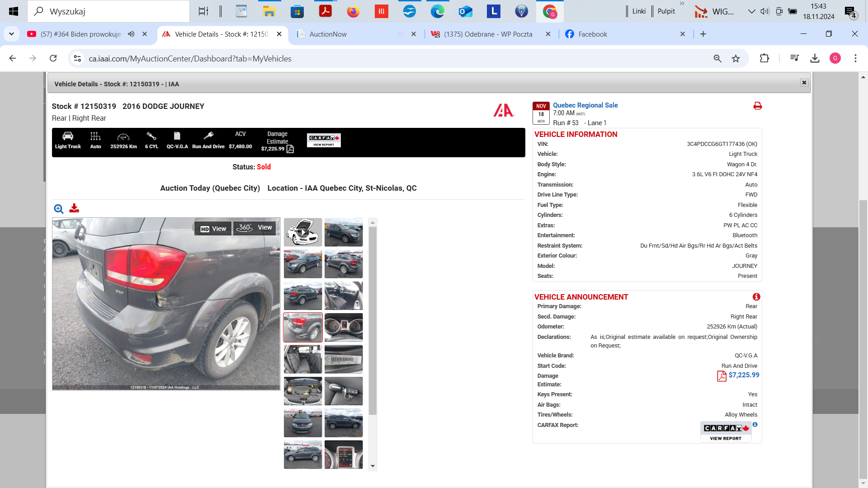The image size is (868, 488).
Task: Close the Vehicle Details dialog
Action: [x=804, y=83]
